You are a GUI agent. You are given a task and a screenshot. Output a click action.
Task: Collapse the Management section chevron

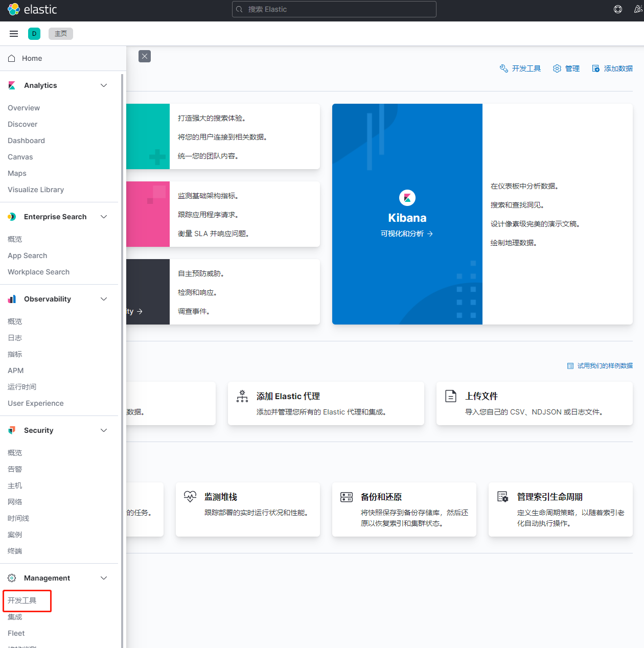click(x=104, y=578)
